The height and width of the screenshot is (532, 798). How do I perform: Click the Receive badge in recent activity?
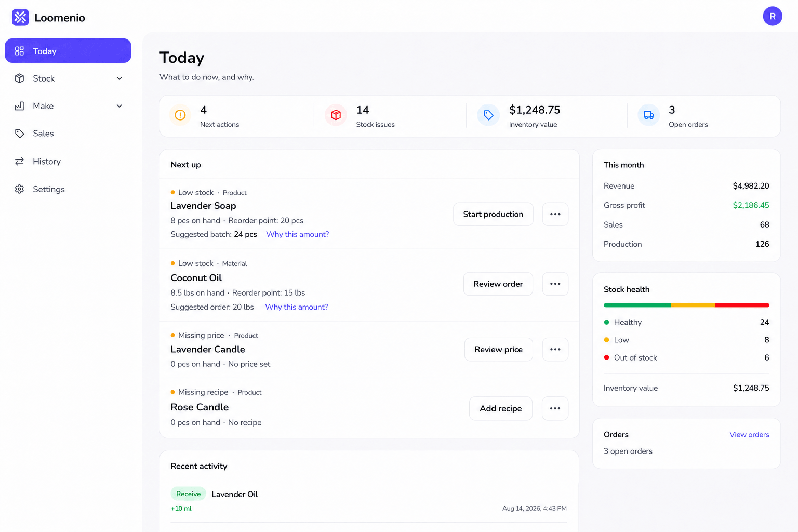click(x=188, y=494)
